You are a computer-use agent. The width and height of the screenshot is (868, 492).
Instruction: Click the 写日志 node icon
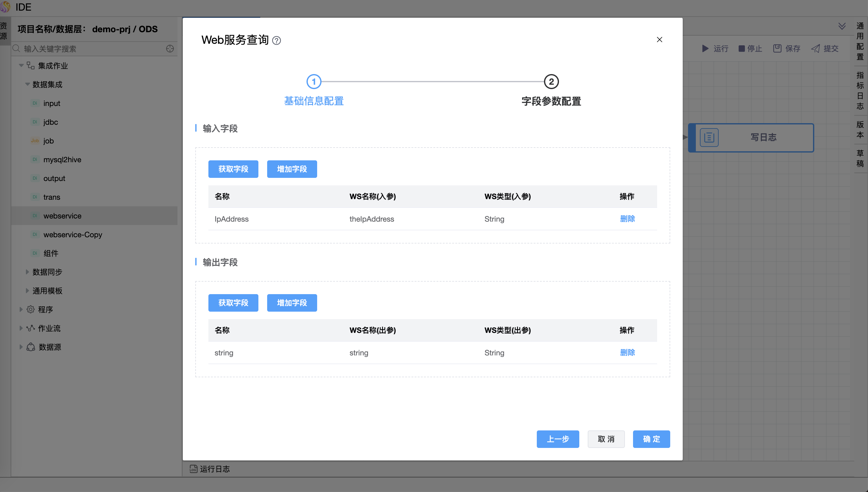point(709,138)
